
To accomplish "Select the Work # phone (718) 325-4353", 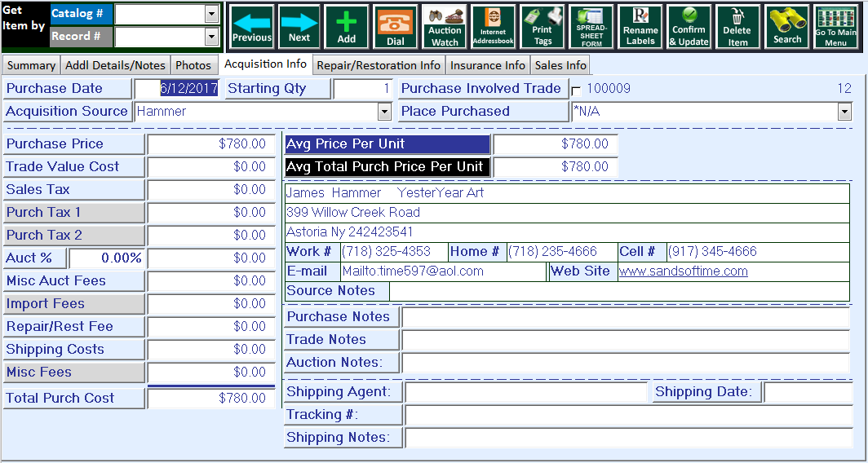I will (387, 252).
